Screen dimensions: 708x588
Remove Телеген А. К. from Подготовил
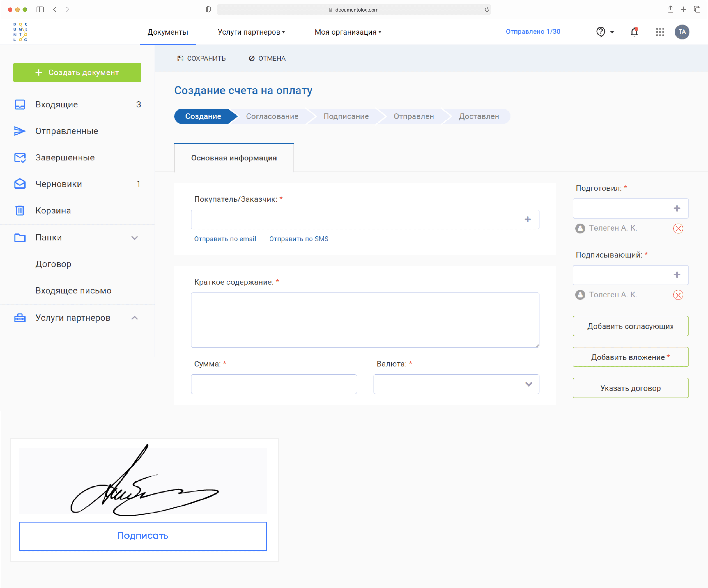point(678,229)
